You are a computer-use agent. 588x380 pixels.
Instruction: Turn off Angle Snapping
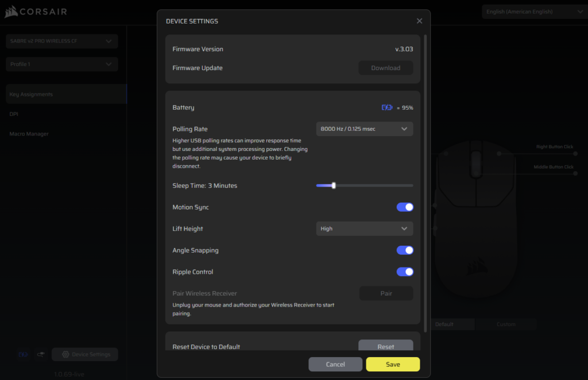click(x=405, y=250)
